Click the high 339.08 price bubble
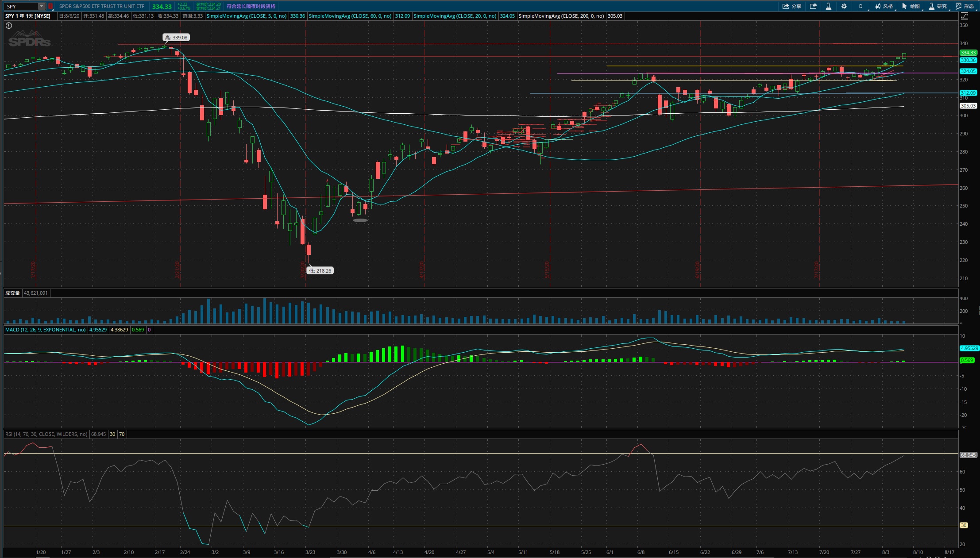This screenshot has width=980, height=558. point(176,38)
